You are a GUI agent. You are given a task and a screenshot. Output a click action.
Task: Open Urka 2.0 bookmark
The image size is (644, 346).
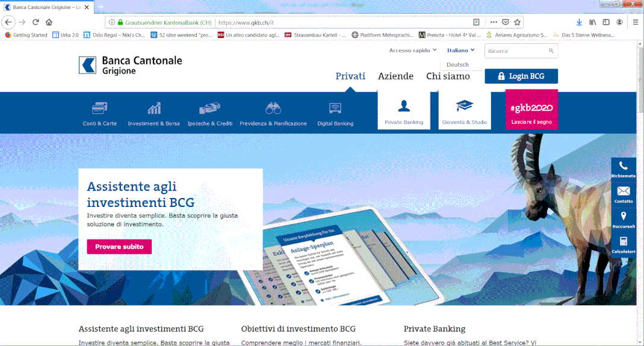[66, 35]
